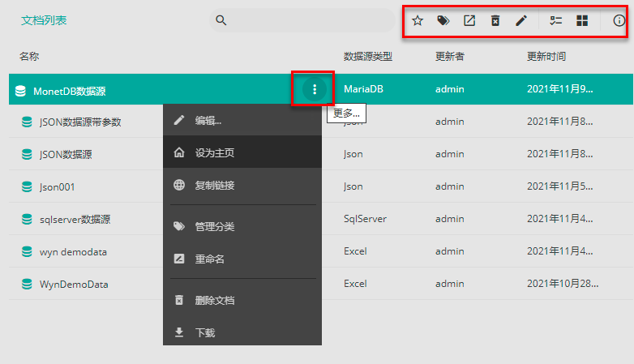Switch to grid tile view using the toolbar icon
Viewport: 634px width, 364px height.
(x=582, y=21)
